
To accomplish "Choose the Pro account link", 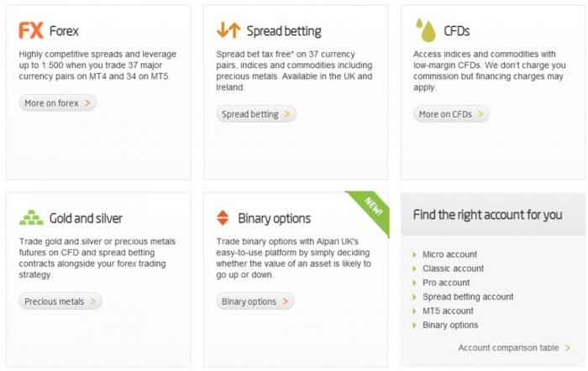I will coord(446,283).
